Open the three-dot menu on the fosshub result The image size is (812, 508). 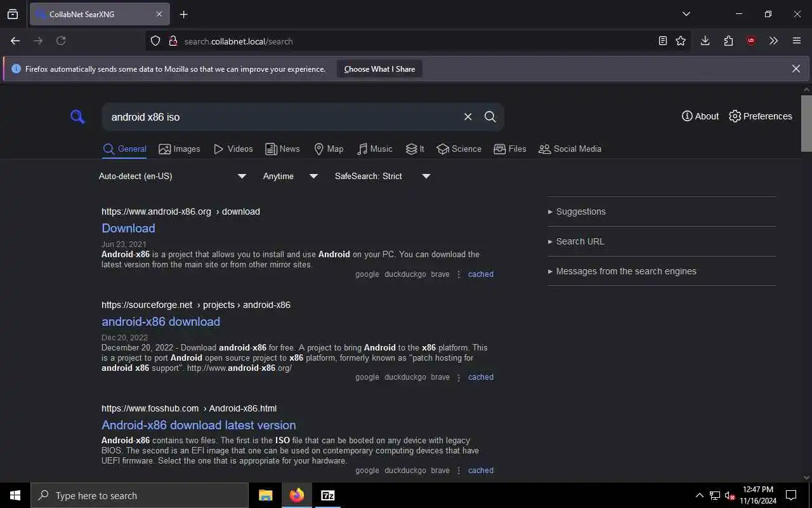[x=459, y=471]
